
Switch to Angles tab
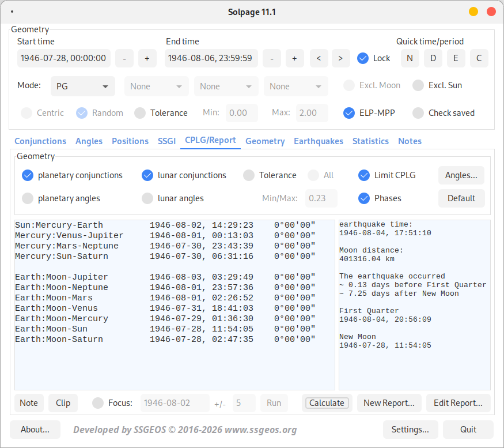(89, 141)
